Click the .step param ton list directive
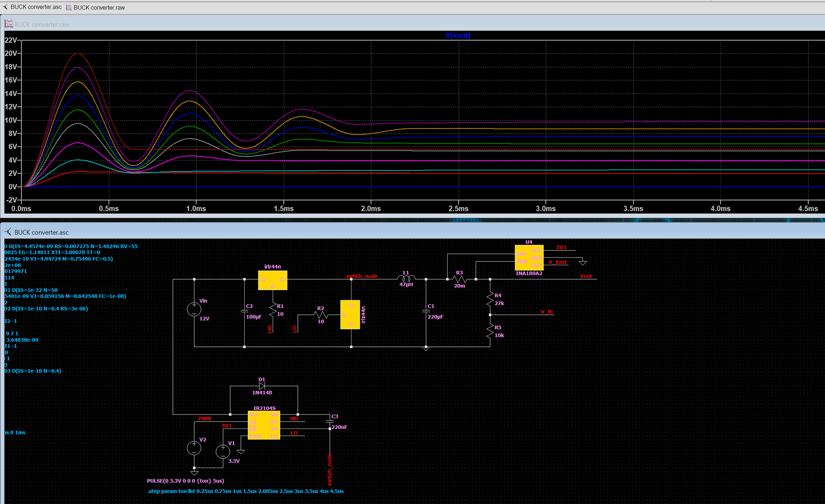 tap(245, 491)
